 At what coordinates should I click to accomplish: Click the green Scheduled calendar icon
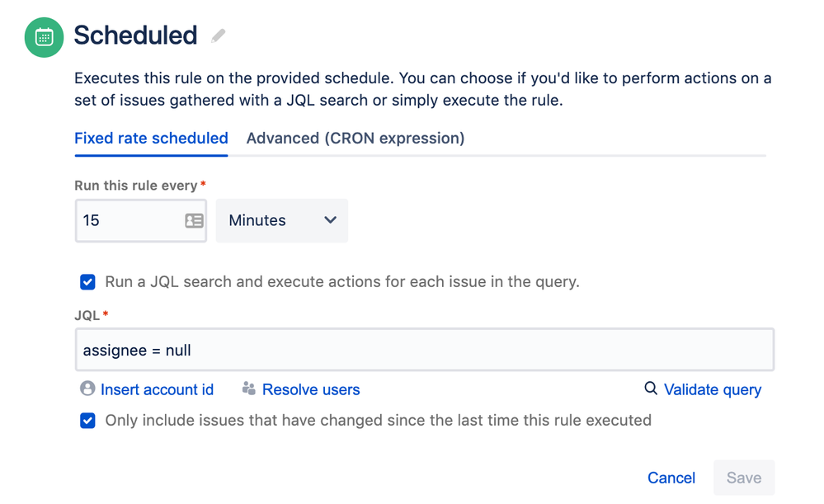click(45, 37)
